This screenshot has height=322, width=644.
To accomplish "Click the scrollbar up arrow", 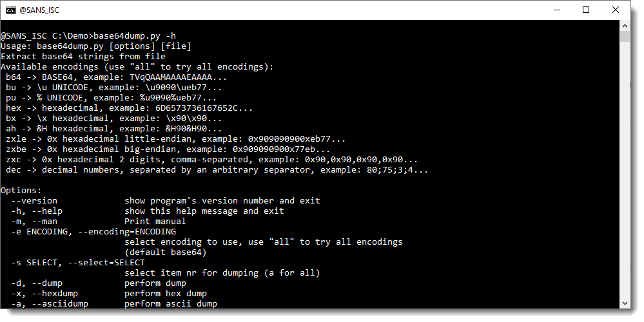I will click(625, 24).
